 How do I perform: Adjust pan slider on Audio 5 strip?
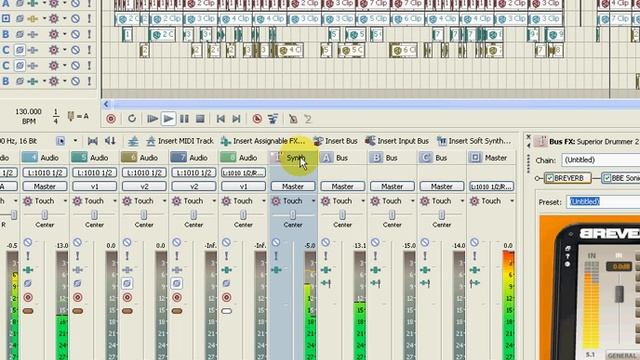point(94,215)
